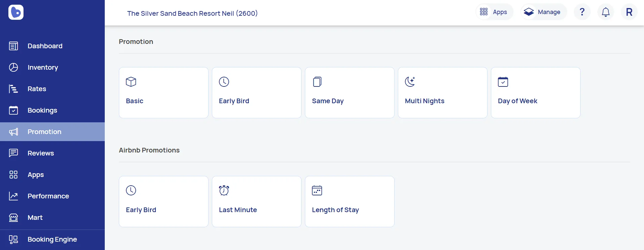
Task: Open Airbnb Length of Stay promotion
Action: tap(350, 201)
